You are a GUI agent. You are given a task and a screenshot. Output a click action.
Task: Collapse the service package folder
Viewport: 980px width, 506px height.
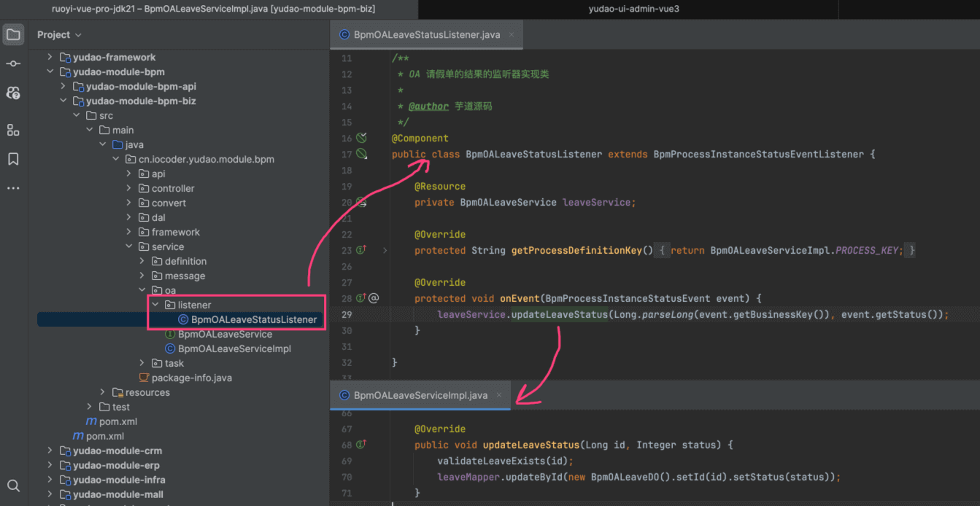tap(128, 246)
